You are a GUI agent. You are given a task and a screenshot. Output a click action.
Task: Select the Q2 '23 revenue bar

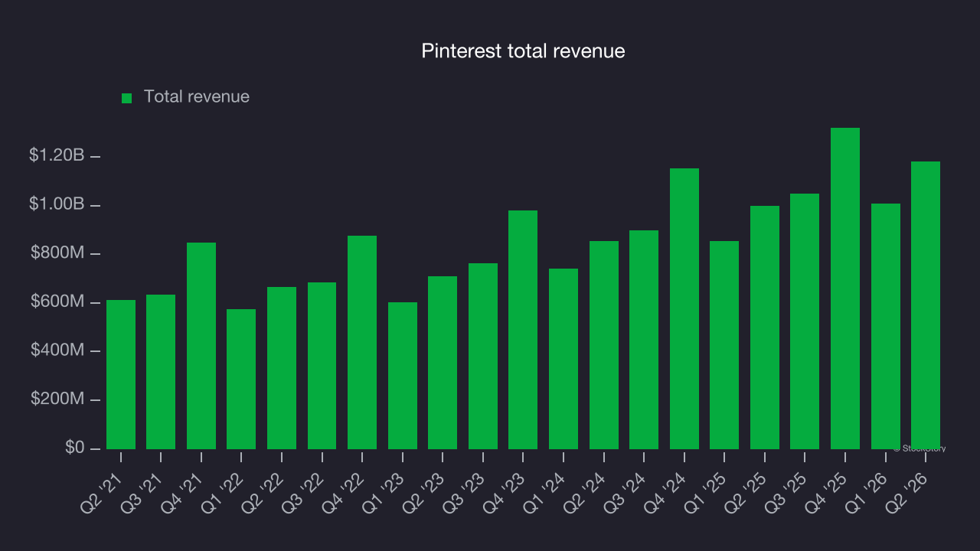tap(443, 363)
